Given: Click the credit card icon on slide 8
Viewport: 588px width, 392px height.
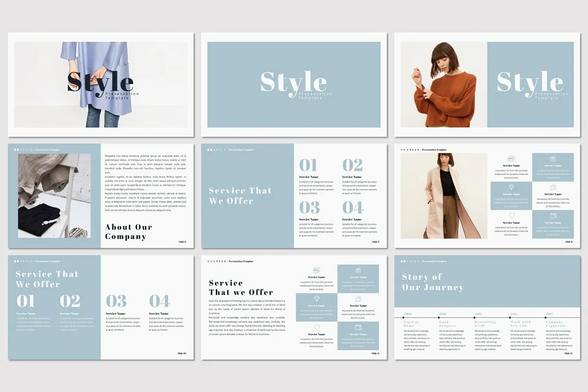Looking at the screenshot, I should [511, 158].
